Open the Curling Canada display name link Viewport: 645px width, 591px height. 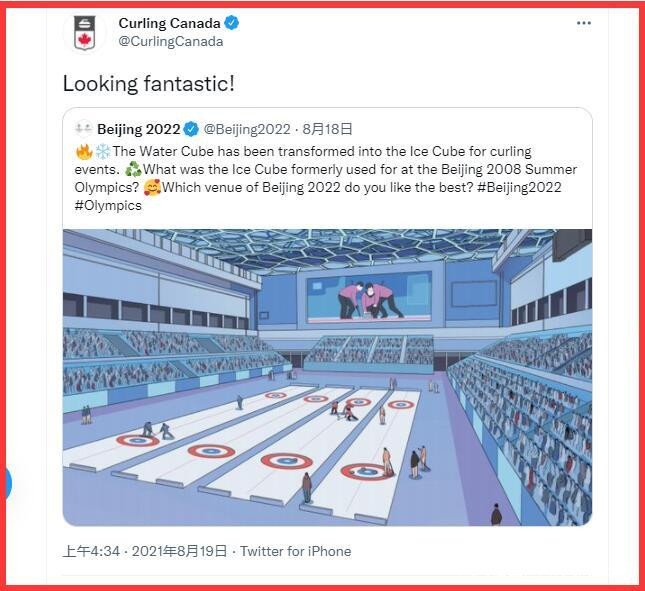169,23
